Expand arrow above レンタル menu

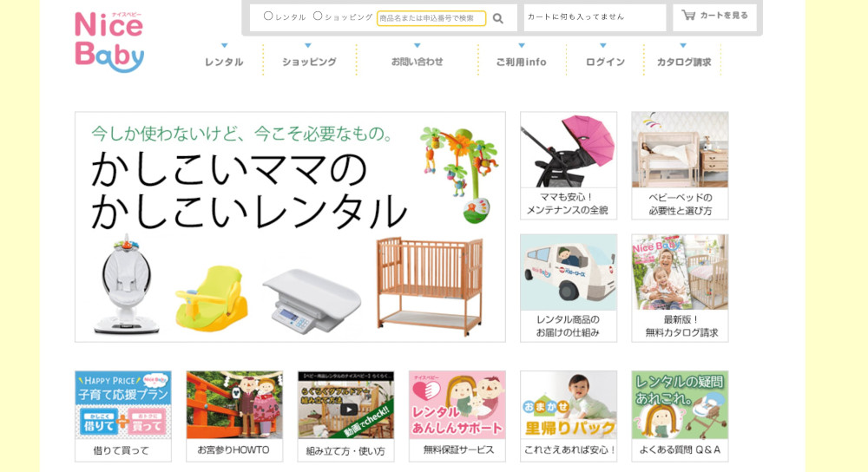pyautogui.click(x=224, y=45)
